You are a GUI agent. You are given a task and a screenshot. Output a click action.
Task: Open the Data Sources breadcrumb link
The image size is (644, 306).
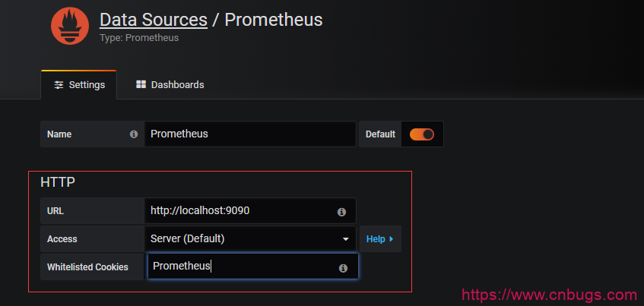point(154,19)
